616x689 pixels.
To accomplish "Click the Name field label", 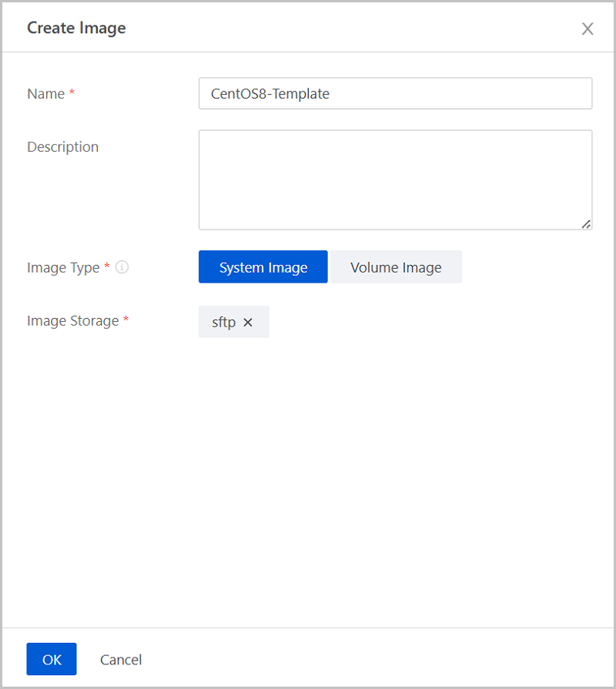I will [45, 94].
